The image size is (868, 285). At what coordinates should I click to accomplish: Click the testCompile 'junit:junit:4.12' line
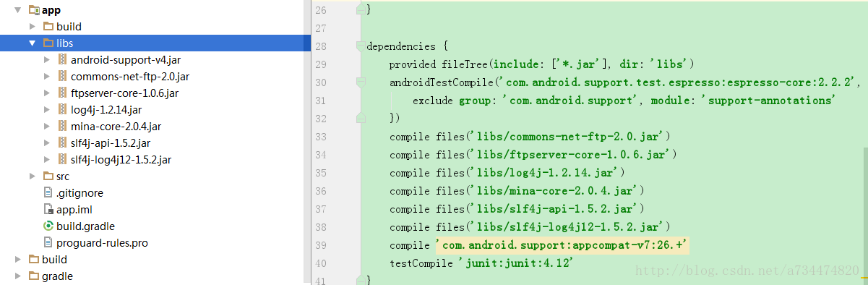click(481, 263)
